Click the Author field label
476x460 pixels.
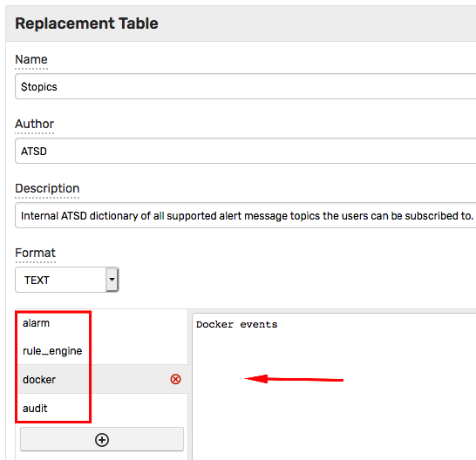[x=34, y=124]
